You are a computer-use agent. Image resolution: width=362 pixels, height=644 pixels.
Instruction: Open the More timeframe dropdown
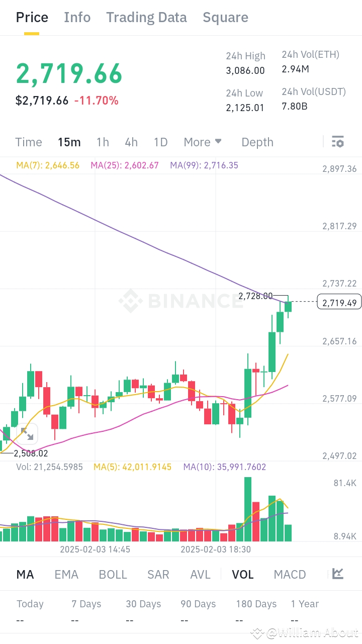coord(203,142)
